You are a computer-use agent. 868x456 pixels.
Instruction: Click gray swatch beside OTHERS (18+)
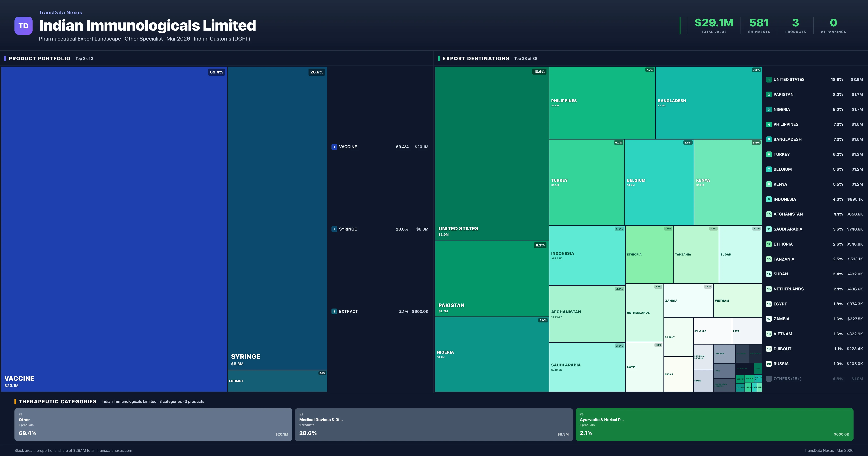pyautogui.click(x=769, y=379)
